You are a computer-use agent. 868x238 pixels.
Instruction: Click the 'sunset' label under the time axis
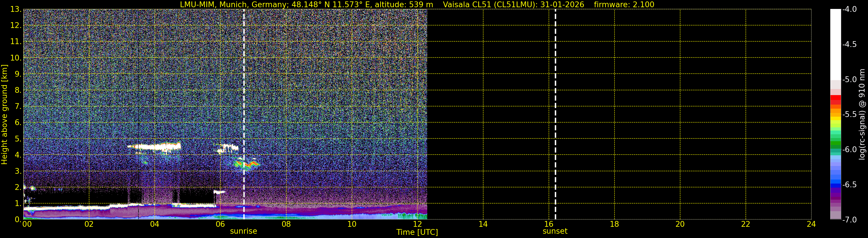pos(555,231)
